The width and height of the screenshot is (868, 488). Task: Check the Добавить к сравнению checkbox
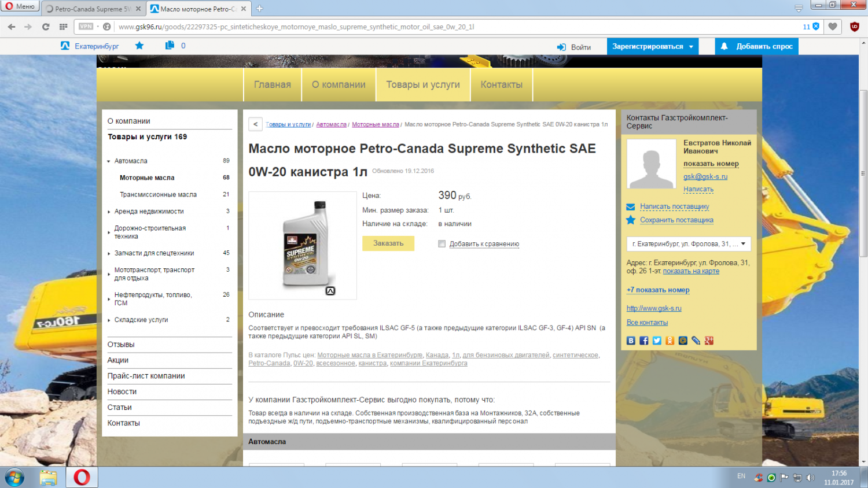pos(442,244)
